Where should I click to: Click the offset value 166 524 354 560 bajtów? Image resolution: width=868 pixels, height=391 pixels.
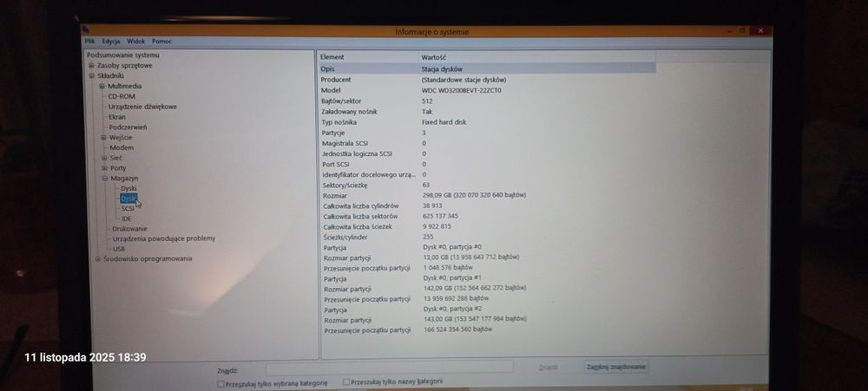(457, 329)
